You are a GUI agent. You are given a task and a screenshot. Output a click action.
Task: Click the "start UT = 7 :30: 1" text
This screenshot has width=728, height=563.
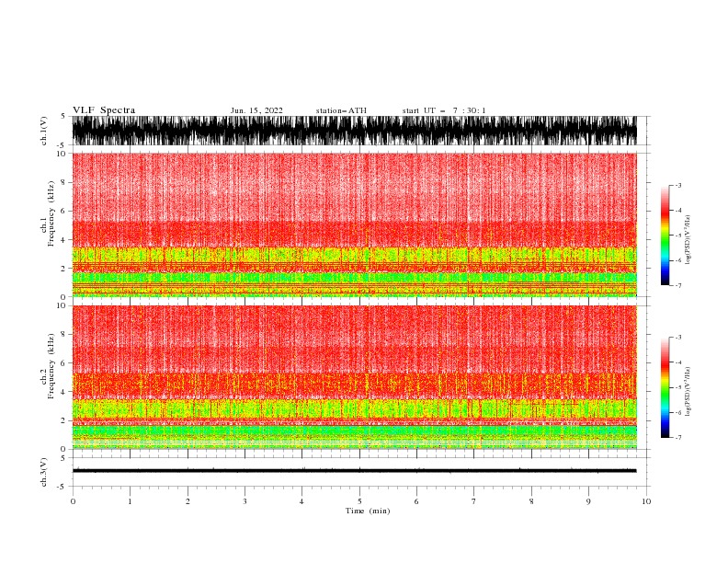click(x=444, y=110)
